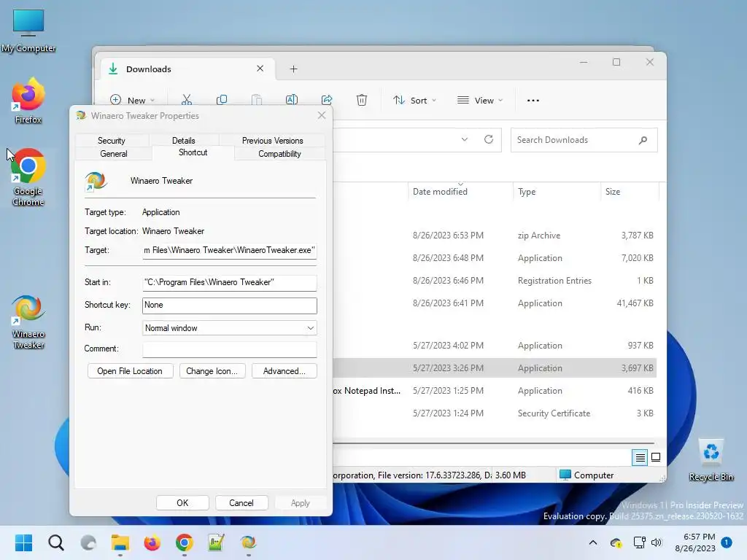
Task: Confirm with the OK button
Action: coord(182,503)
